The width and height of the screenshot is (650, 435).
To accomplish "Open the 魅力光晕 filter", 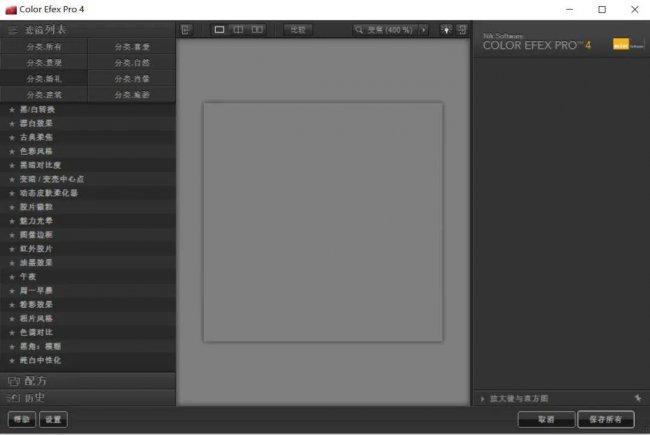I will point(36,221).
